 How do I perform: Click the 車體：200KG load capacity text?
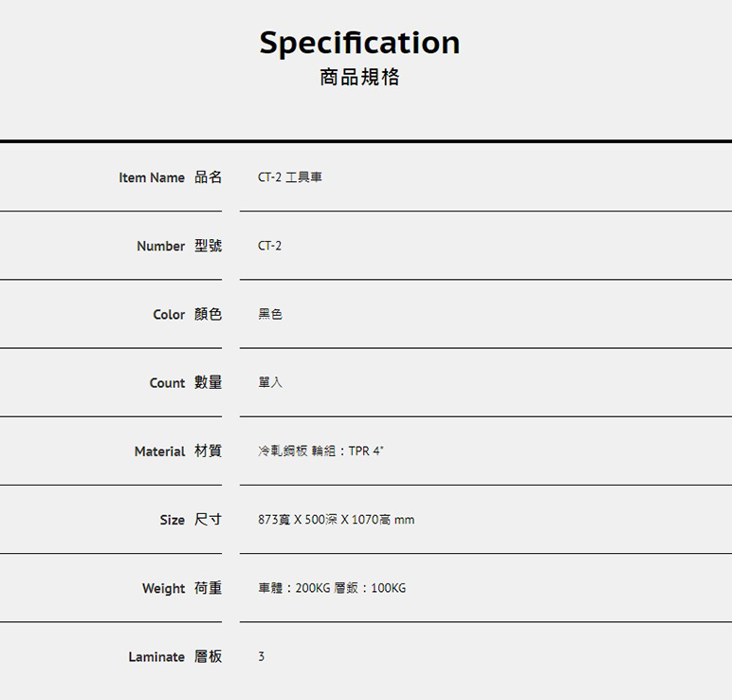[294, 588]
